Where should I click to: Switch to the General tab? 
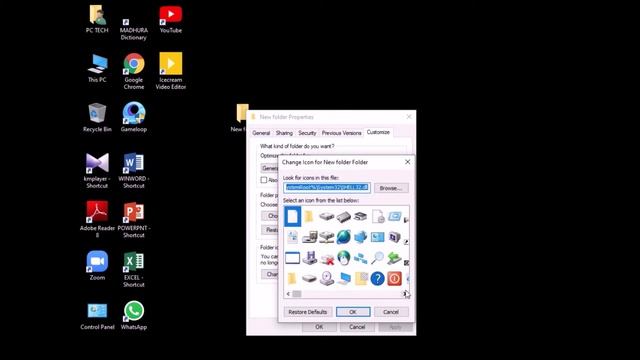click(261, 133)
